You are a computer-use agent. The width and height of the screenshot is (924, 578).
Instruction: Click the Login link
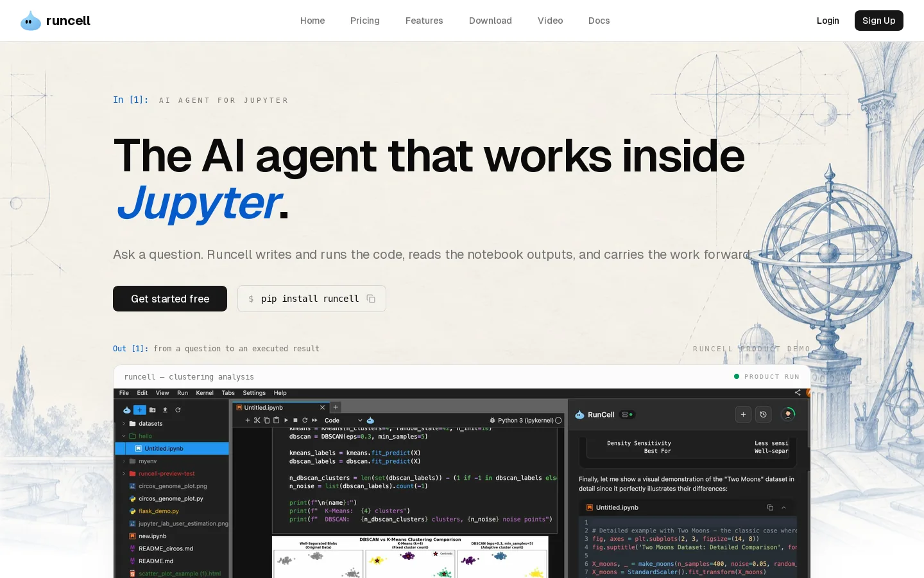point(828,21)
